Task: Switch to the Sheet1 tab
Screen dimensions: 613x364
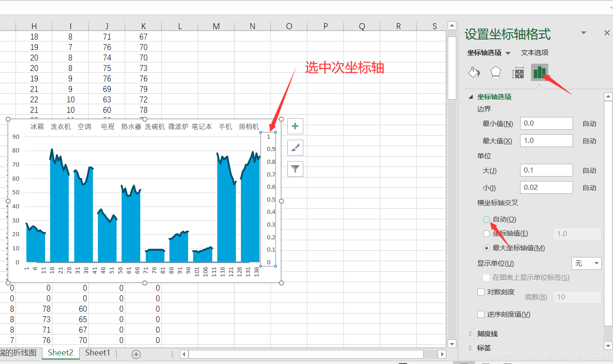Action: tap(97, 353)
